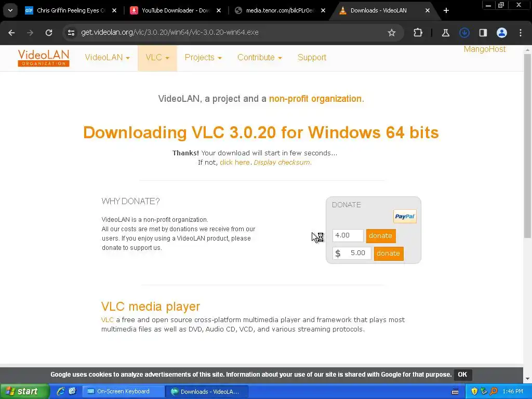Click the address bar URL
The height and width of the screenshot is (399, 532).
pos(170,32)
